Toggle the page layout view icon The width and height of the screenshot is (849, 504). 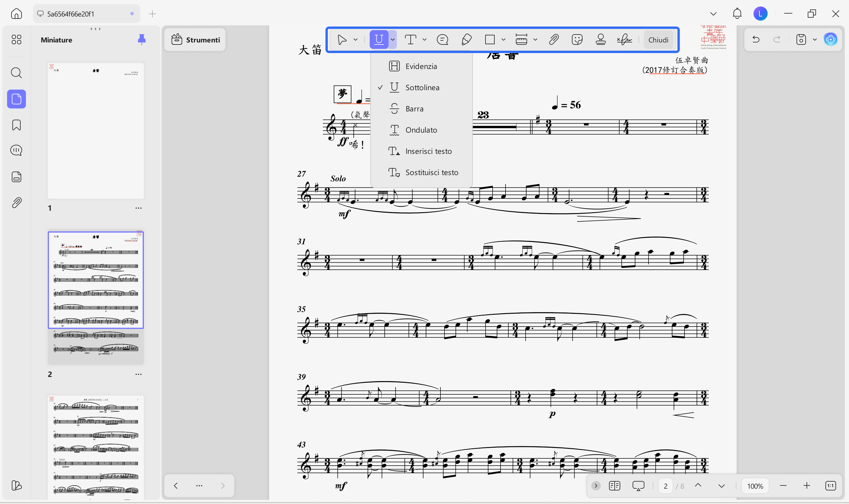(614, 486)
